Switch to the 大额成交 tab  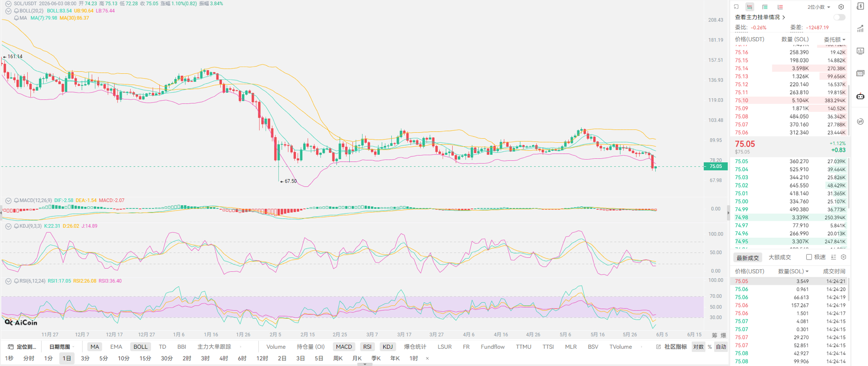pos(780,257)
